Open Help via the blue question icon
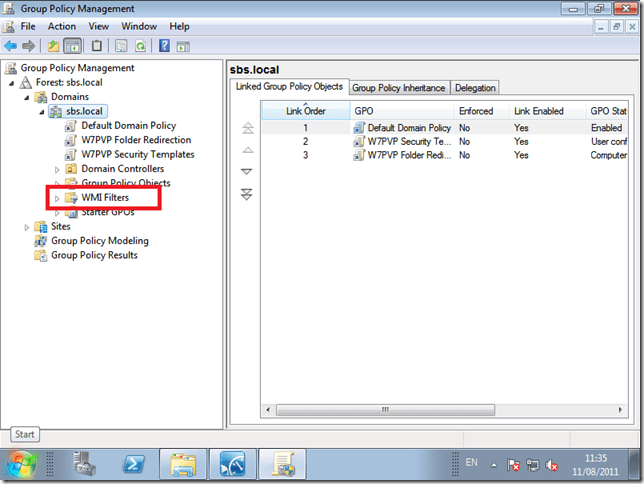The width and height of the screenshot is (644, 484). [163, 46]
